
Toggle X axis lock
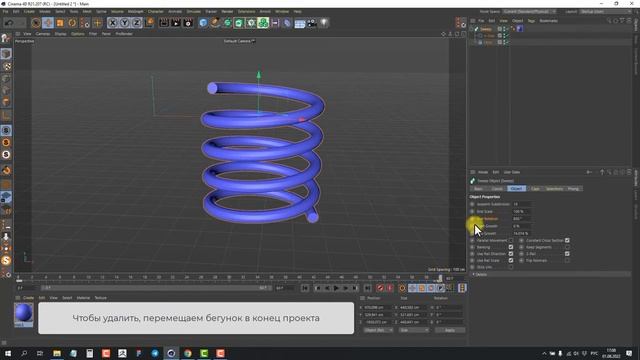pos(113,23)
